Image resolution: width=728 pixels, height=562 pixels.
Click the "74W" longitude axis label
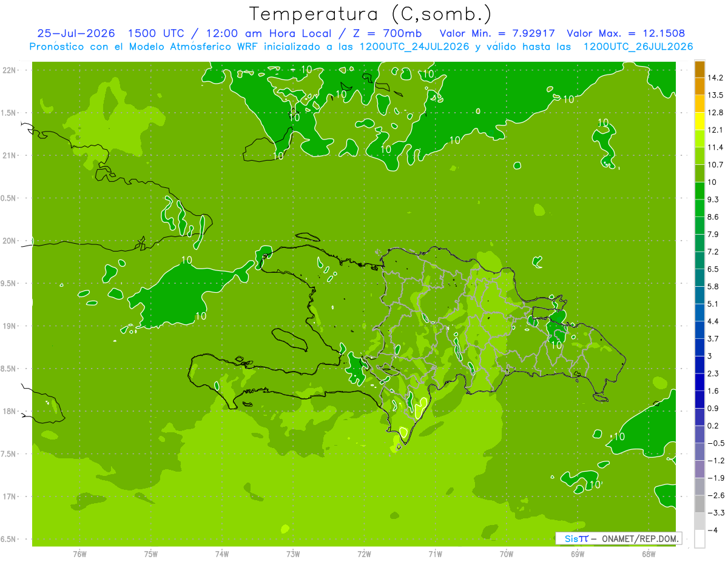(x=221, y=554)
